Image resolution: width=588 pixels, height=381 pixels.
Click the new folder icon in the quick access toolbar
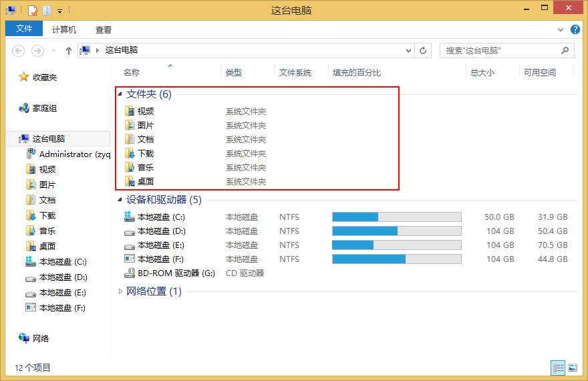click(47, 11)
